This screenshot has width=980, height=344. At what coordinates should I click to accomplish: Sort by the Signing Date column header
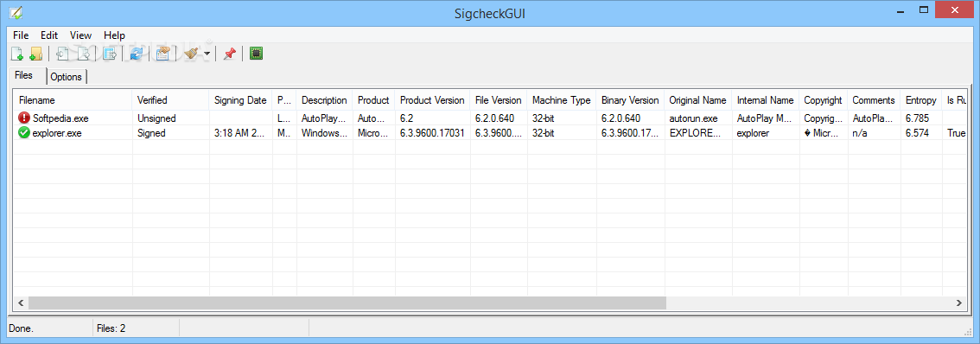[x=240, y=100]
